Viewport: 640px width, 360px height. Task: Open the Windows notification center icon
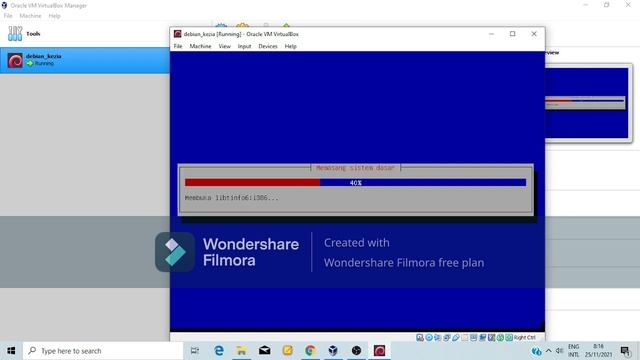[x=625, y=351]
